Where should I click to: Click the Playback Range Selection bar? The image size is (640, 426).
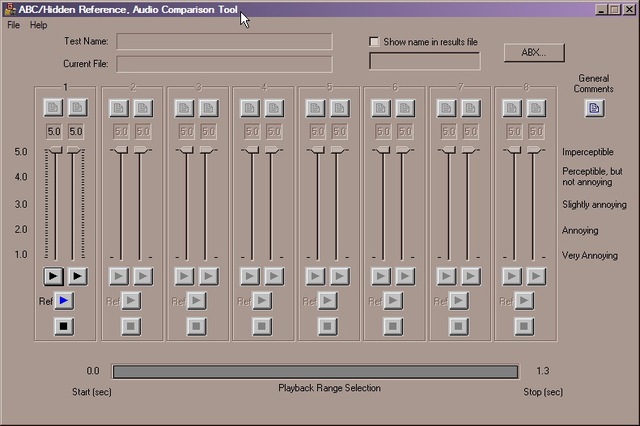315,371
